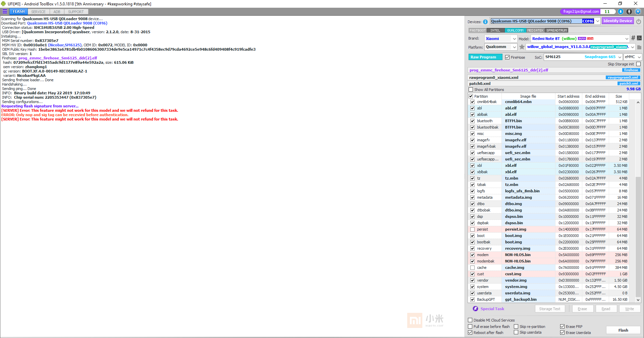Image resolution: width=644 pixels, height=338 pixels.
Task: Uncheck Erase Userdata option
Action: pos(562,333)
